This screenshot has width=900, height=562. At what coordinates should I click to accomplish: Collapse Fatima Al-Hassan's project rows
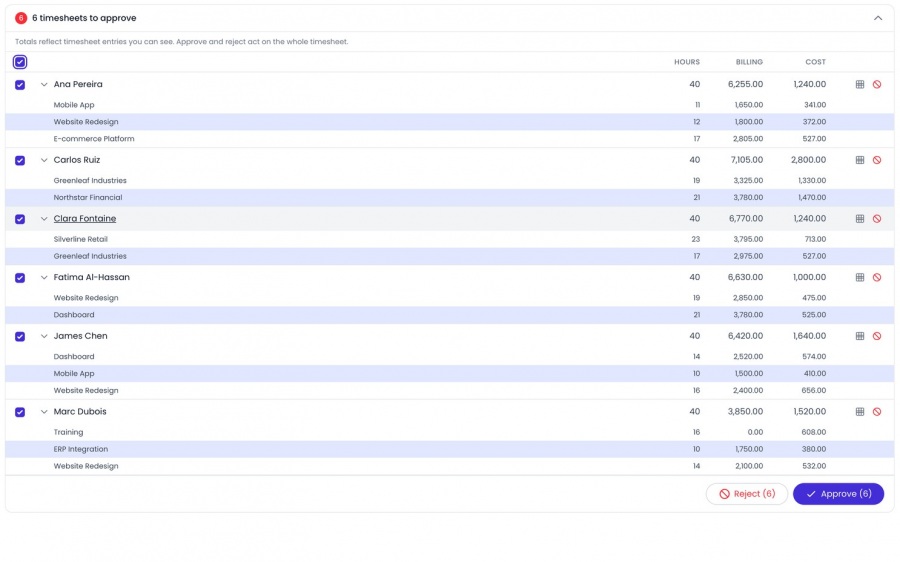44,277
